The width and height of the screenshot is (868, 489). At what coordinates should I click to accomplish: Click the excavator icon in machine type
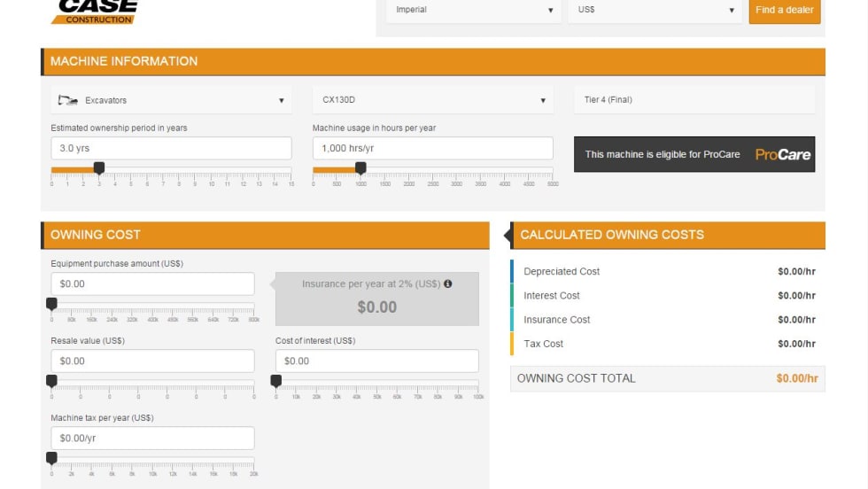[x=67, y=100]
